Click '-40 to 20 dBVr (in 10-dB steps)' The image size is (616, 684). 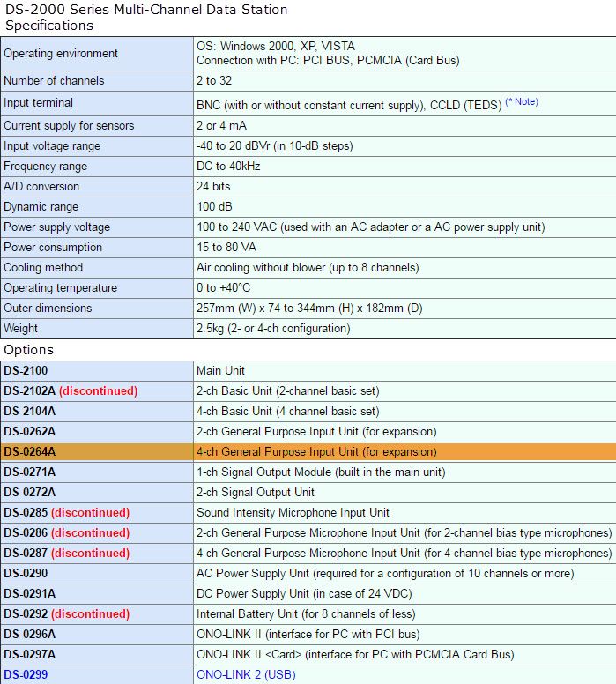[x=274, y=145]
